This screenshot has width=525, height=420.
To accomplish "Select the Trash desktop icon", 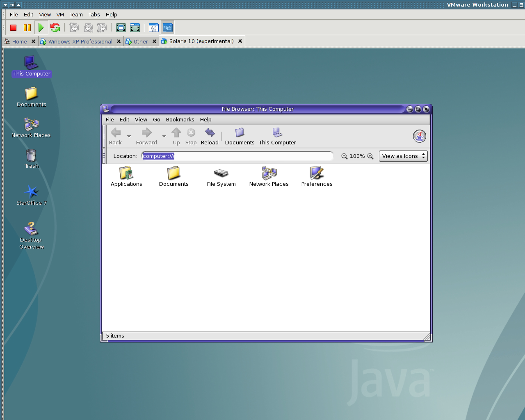I will pos(31,159).
